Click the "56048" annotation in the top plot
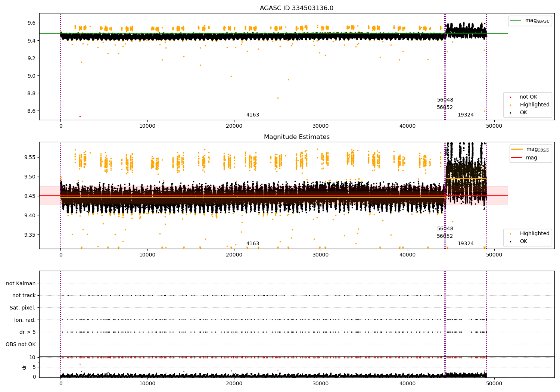 click(445, 100)
